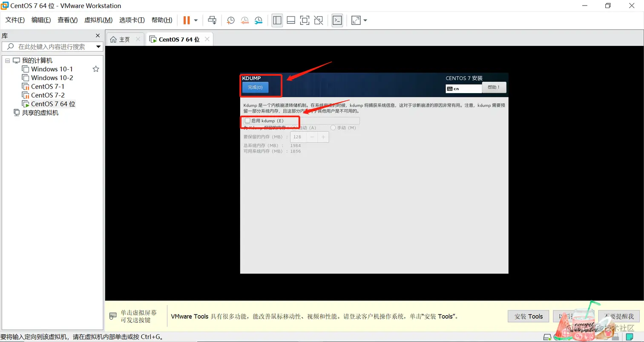Select Windows 10-1 in the library
644x342 pixels.
(x=52, y=69)
